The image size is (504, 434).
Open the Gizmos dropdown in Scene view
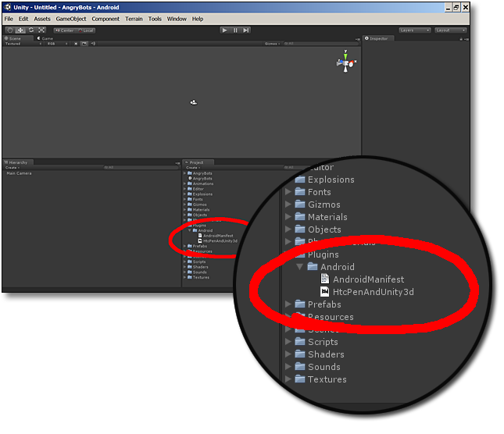point(272,44)
